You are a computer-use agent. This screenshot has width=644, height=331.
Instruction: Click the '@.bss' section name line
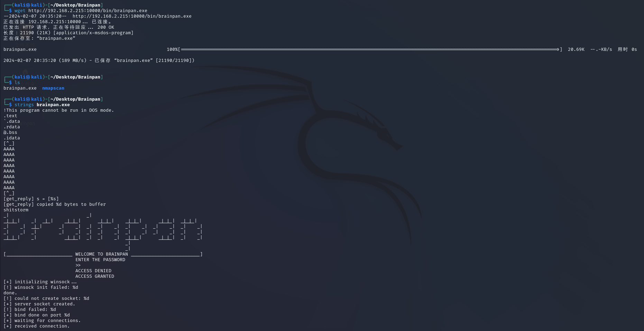[10, 132]
